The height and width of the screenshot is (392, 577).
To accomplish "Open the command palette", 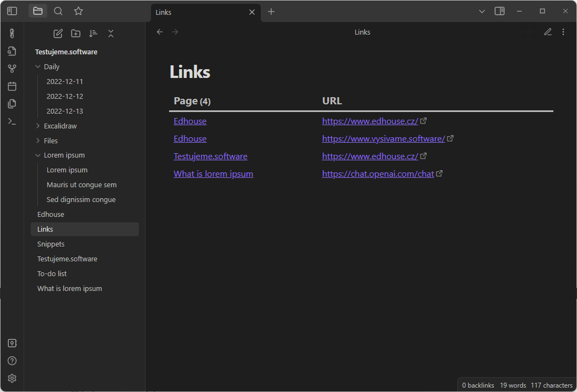I will coord(12,121).
